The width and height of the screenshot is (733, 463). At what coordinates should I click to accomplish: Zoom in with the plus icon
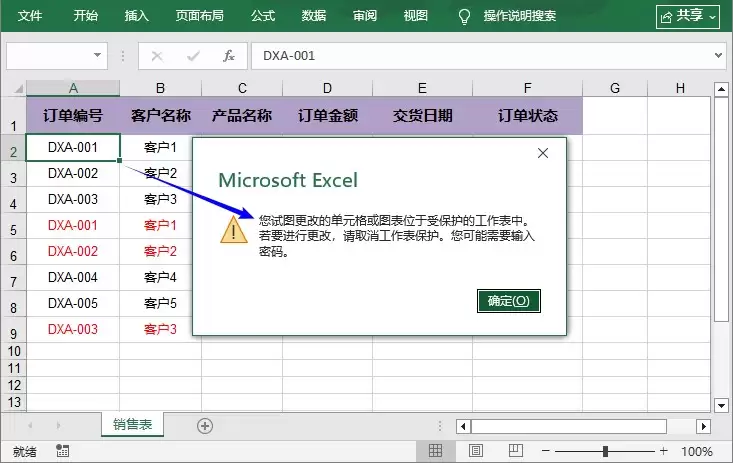[x=663, y=451]
